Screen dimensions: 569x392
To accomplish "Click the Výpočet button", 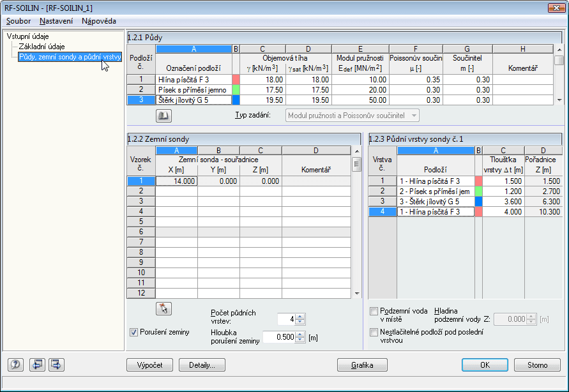I will [x=150, y=365].
